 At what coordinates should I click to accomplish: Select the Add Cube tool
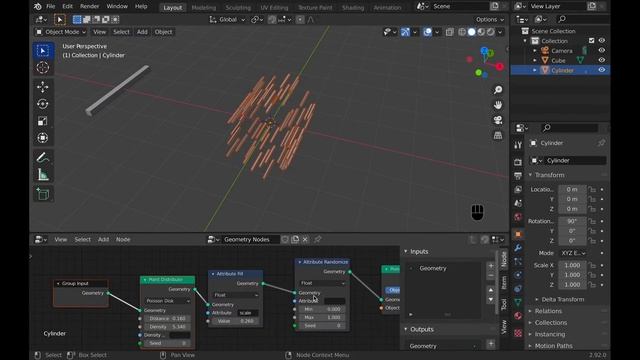[43, 194]
